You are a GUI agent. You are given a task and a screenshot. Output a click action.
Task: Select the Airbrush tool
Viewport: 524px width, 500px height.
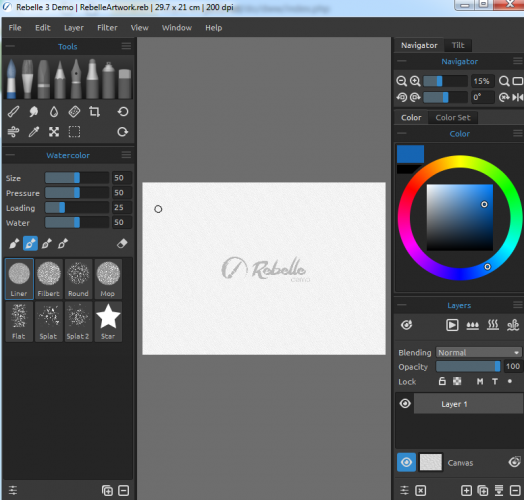click(x=108, y=80)
